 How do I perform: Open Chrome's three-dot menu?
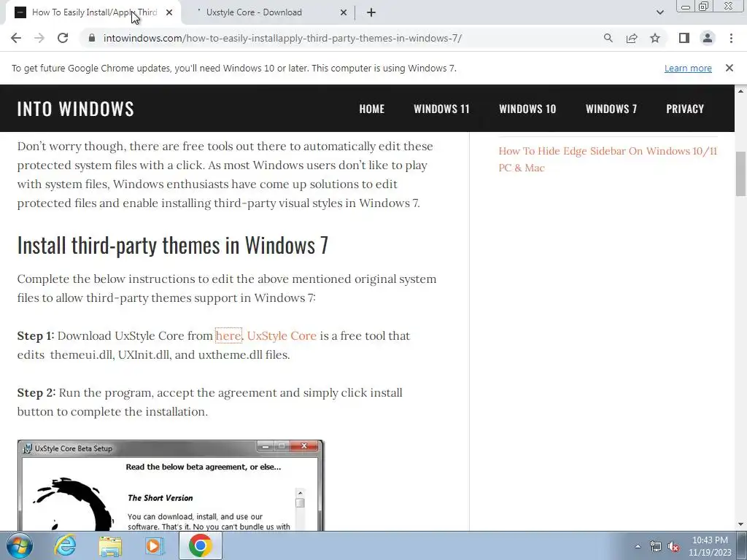click(731, 38)
